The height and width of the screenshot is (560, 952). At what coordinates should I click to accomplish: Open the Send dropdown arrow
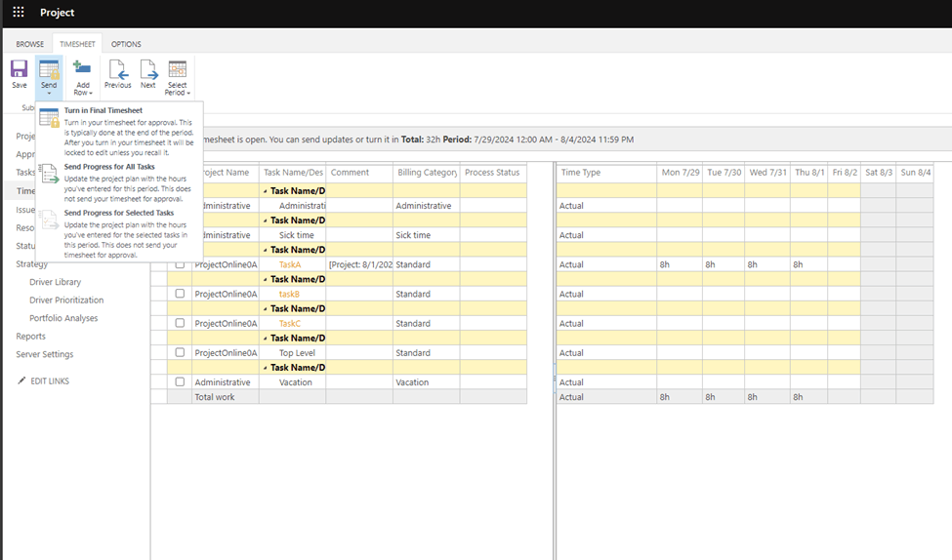coord(49,94)
